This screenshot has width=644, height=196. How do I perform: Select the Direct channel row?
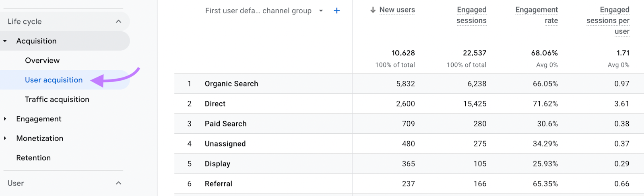(215, 104)
